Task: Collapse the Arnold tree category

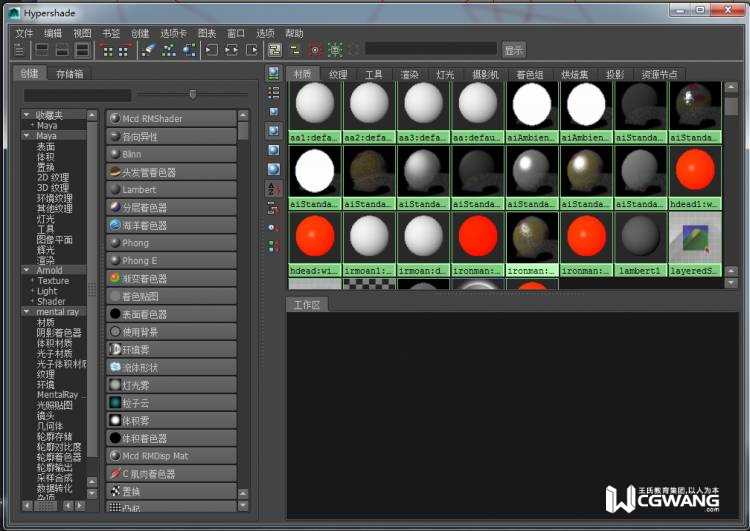Action: [x=27, y=270]
